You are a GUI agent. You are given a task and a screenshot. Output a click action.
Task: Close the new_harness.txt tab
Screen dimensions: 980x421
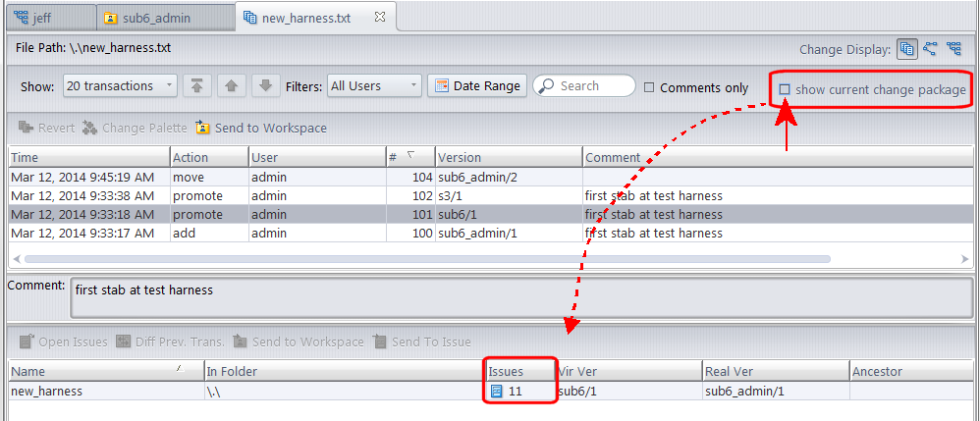[x=380, y=17]
